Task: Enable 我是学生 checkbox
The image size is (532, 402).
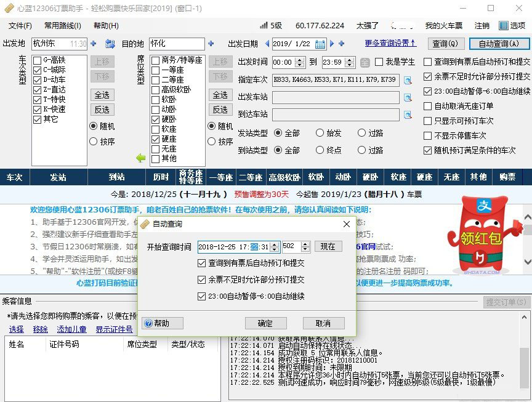Action: click(x=379, y=62)
